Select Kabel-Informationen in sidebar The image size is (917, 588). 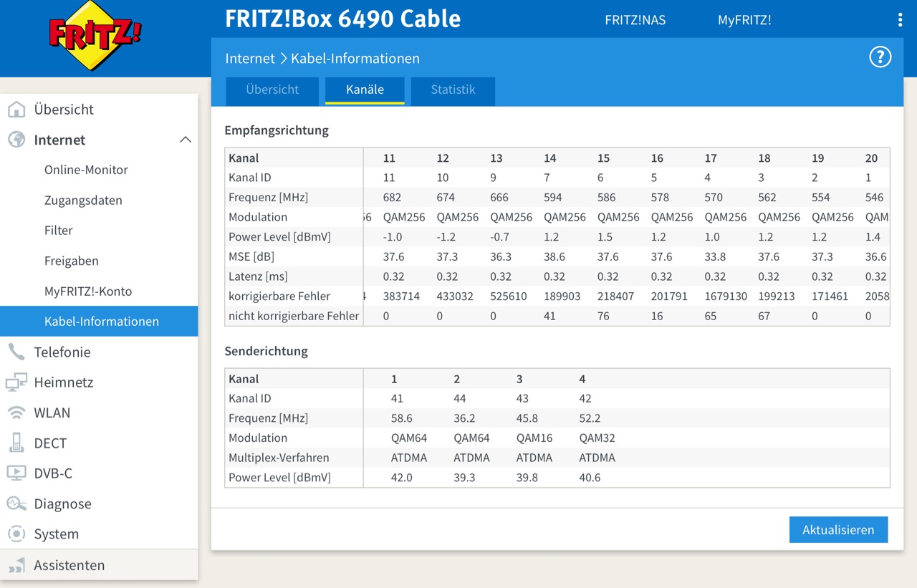99,321
